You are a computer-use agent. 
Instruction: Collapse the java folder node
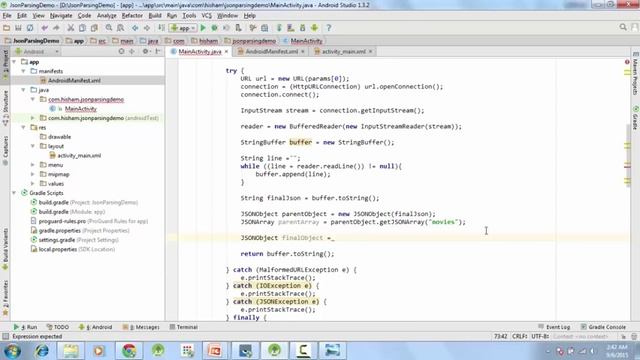[x=24, y=90]
